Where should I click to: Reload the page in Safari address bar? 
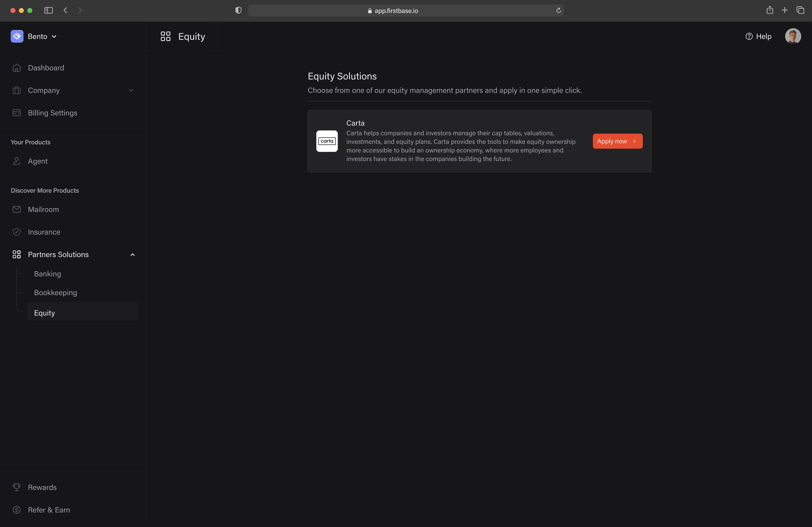click(558, 11)
